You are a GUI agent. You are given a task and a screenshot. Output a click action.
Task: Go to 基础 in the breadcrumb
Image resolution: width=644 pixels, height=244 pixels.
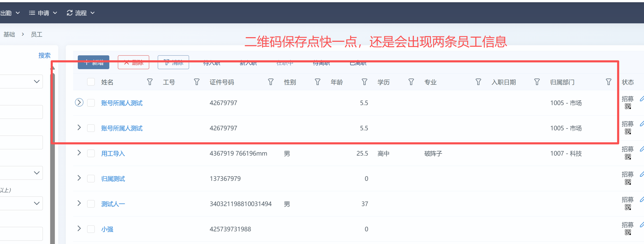point(9,34)
